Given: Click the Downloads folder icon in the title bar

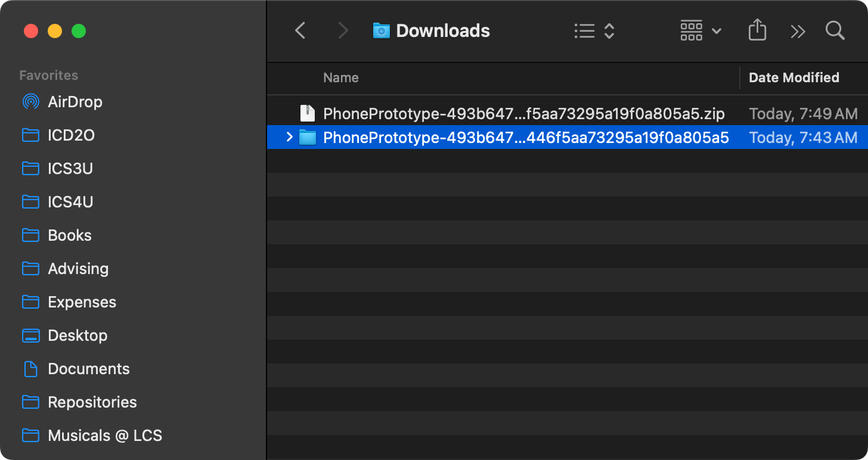Looking at the screenshot, I should click(x=381, y=30).
